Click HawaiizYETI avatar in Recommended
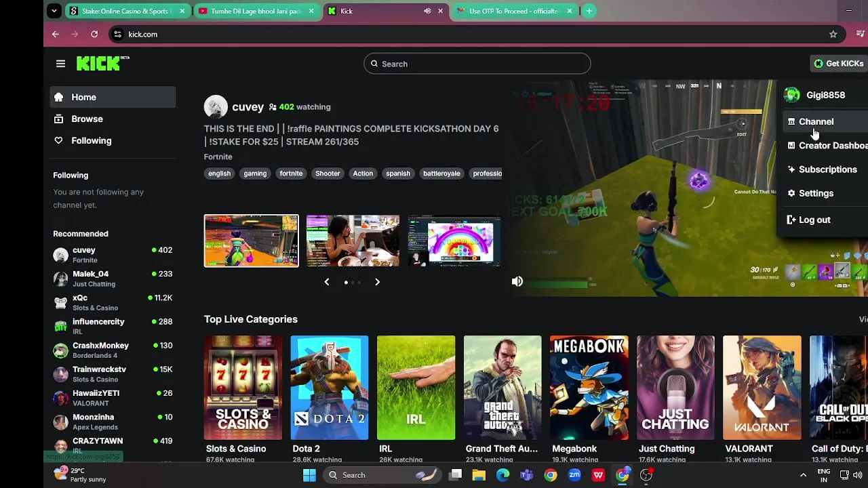The height and width of the screenshot is (488, 868). 61,398
